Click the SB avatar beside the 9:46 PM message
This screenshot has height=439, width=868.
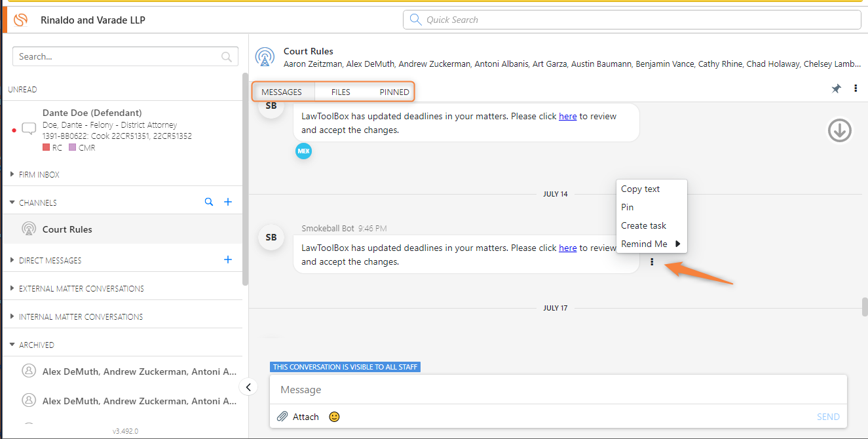pyautogui.click(x=271, y=237)
